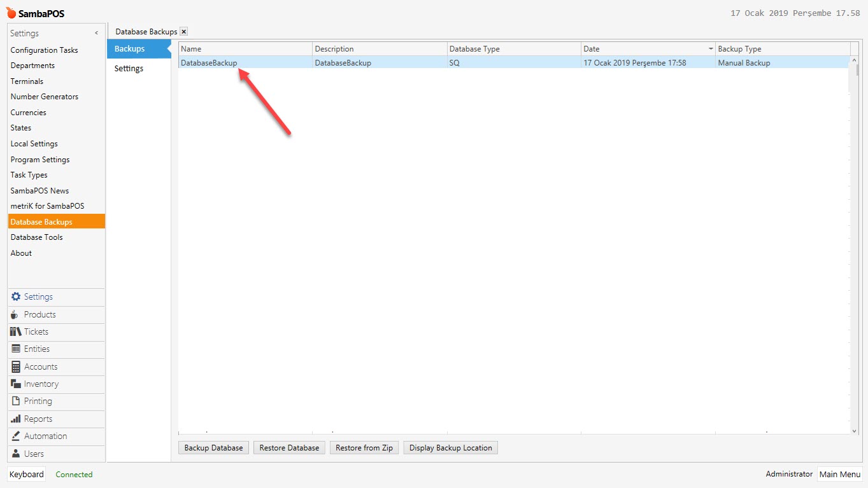Viewport: 868px width, 488px height.
Task: Click the Backup Database button
Action: 213,447
